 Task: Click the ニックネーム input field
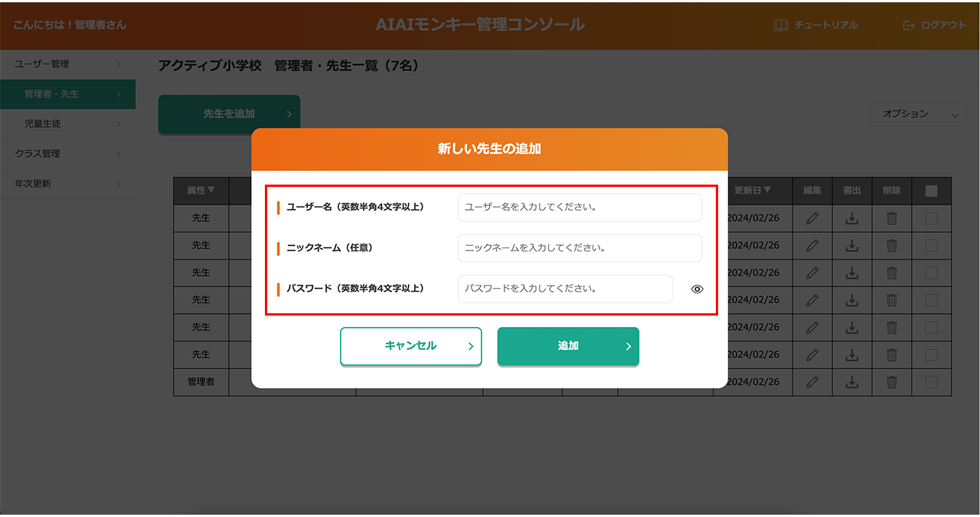580,248
